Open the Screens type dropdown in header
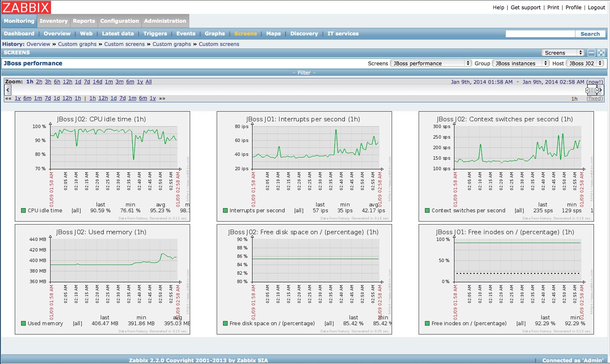610x364 pixels. click(x=563, y=53)
